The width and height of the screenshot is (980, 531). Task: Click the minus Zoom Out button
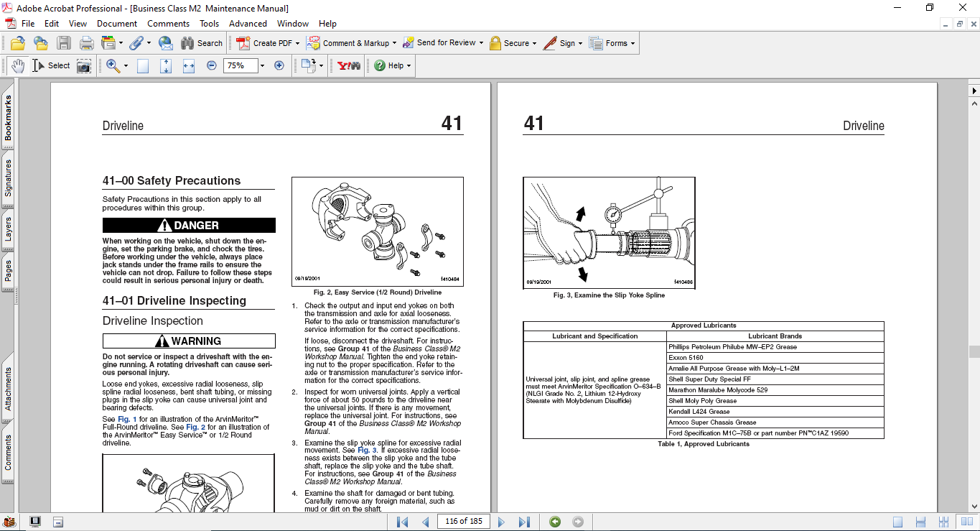tap(212, 65)
